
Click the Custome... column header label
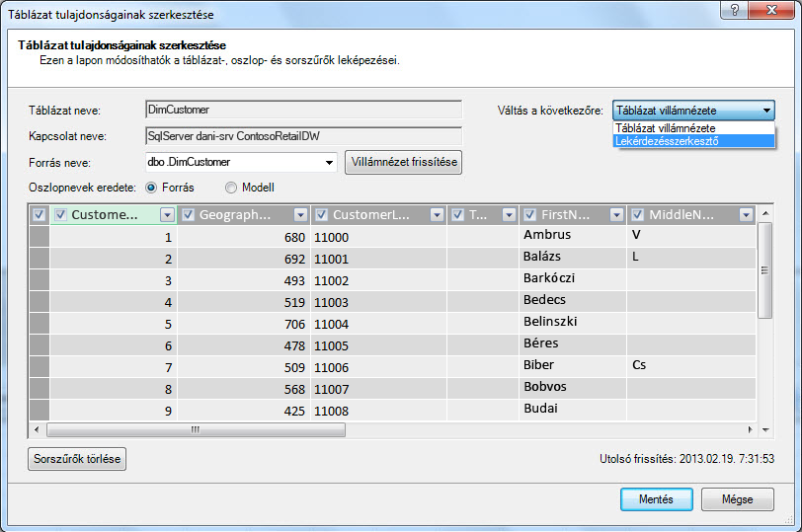(105, 215)
